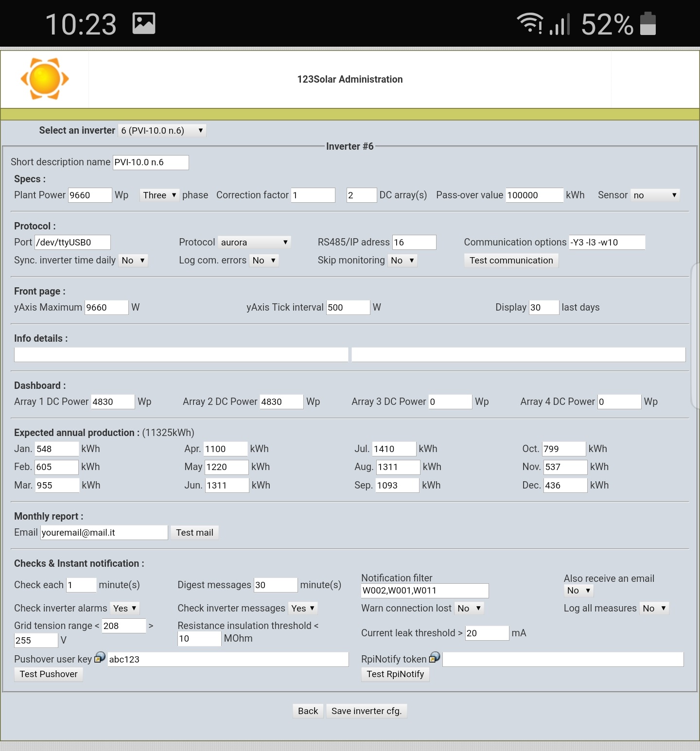Click Grid tension lower limit field
Screen dimensions: 700x751
pos(123,626)
